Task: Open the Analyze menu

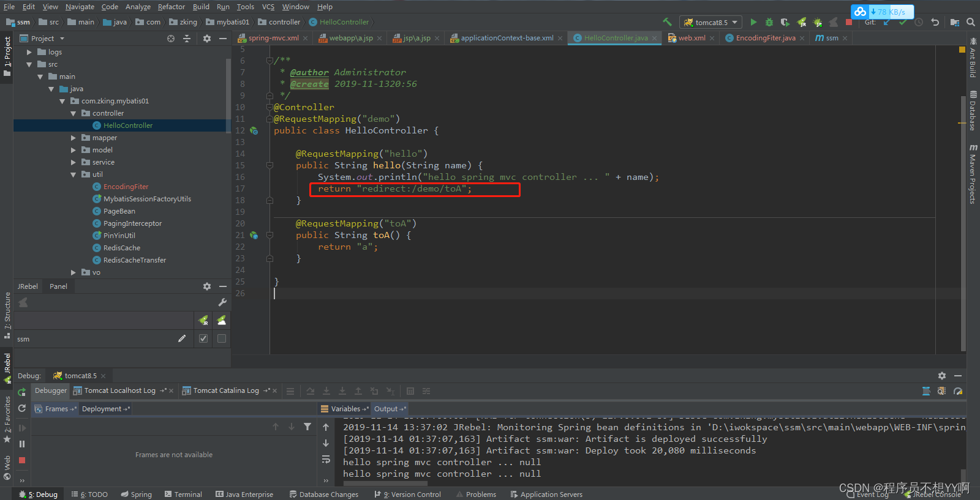Action: click(138, 7)
